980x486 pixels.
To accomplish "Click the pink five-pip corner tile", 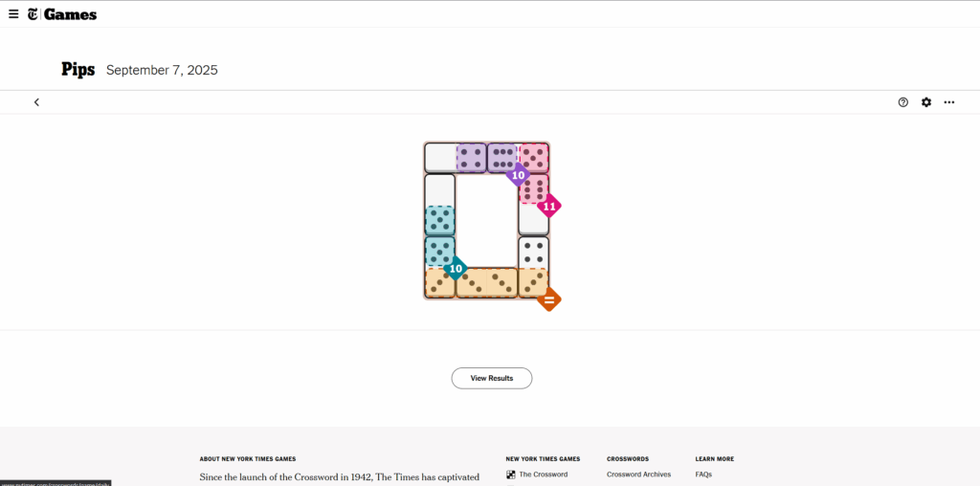I will (x=534, y=158).
